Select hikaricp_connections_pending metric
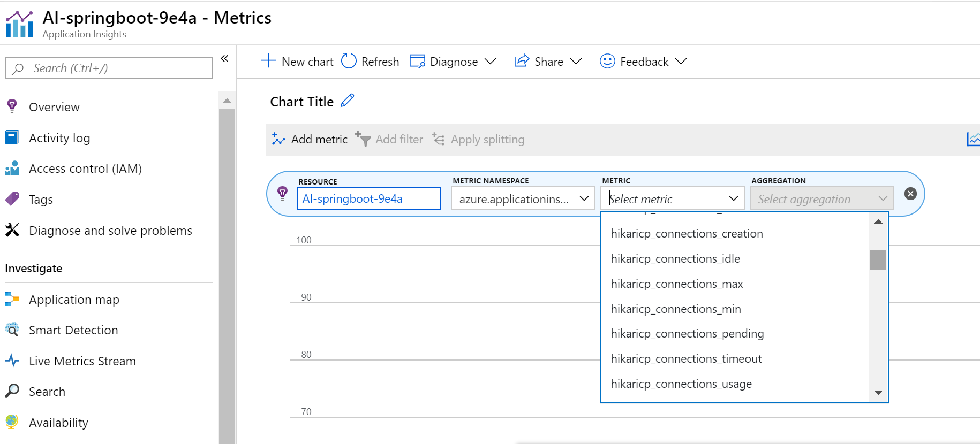 point(688,334)
